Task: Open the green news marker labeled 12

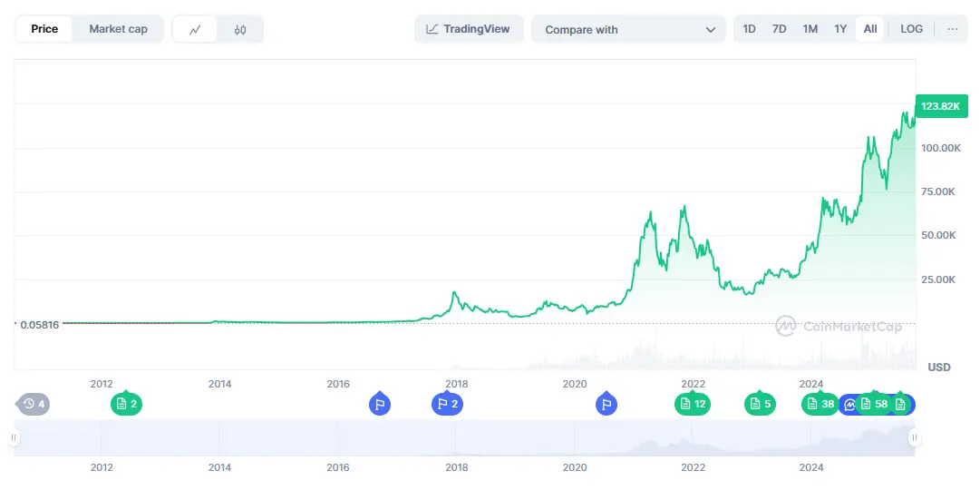Action: pos(692,404)
